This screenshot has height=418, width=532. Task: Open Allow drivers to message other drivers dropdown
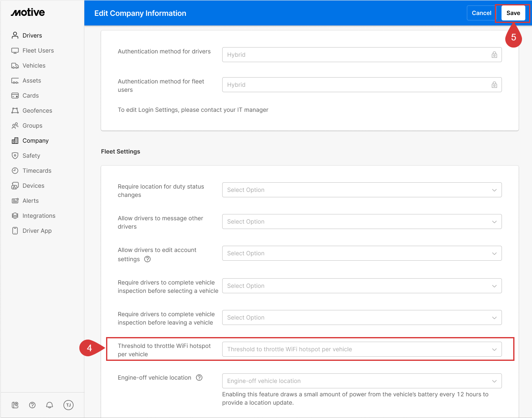362,222
